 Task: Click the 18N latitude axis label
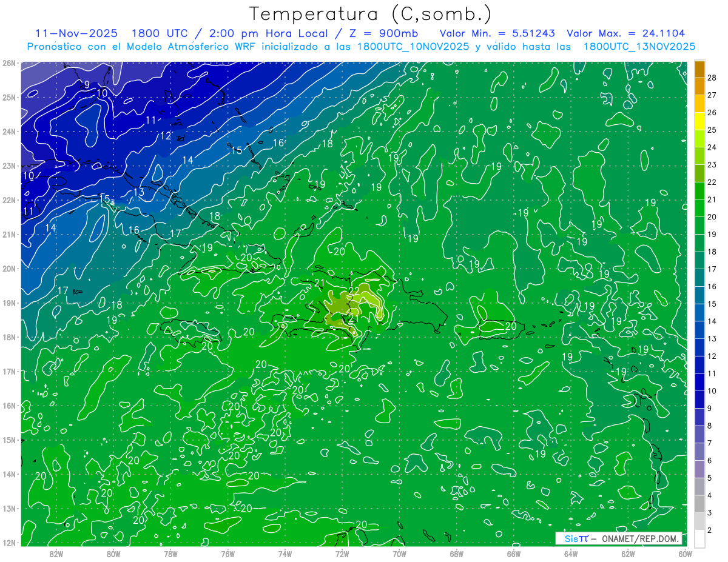tap(9, 337)
